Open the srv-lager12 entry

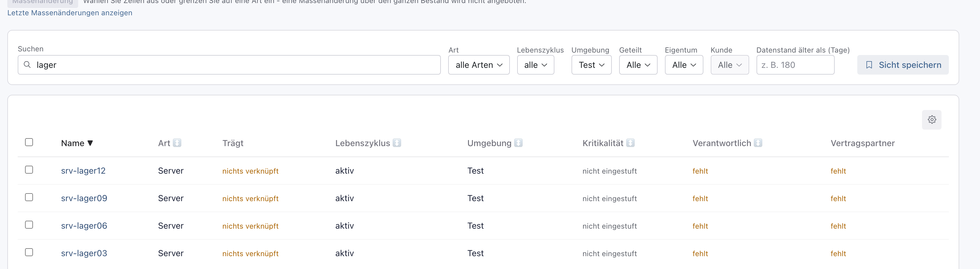(x=83, y=171)
